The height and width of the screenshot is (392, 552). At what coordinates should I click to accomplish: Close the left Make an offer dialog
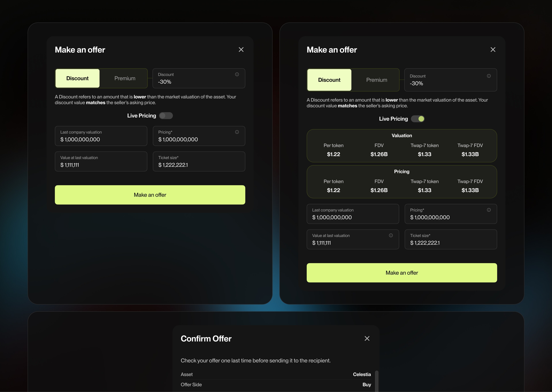241,50
